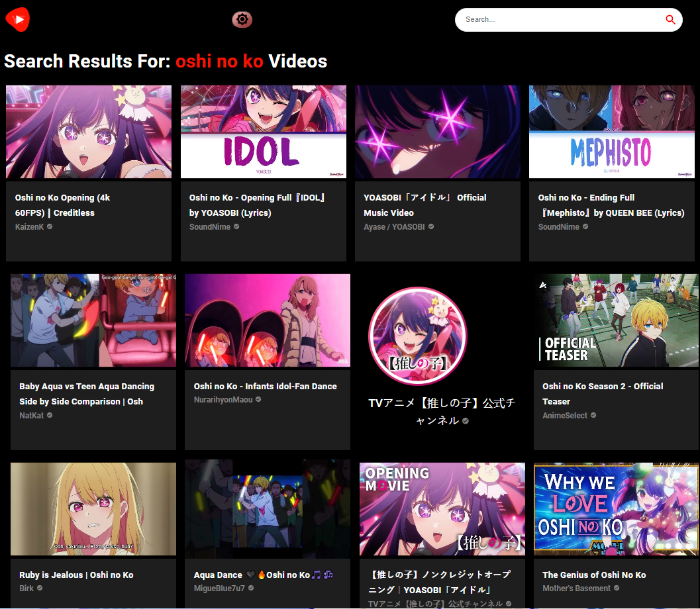Open 'The Genius of Oshi No Ko' title

tap(594, 575)
